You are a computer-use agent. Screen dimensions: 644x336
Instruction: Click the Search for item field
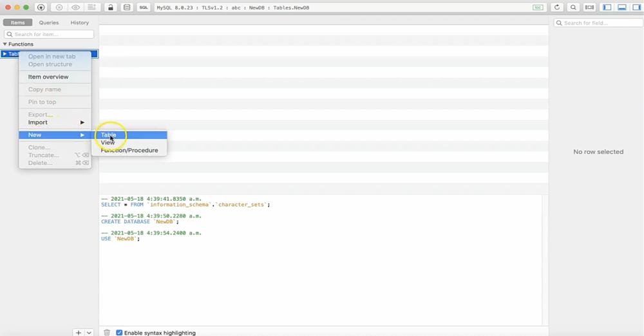(x=49, y=34)
